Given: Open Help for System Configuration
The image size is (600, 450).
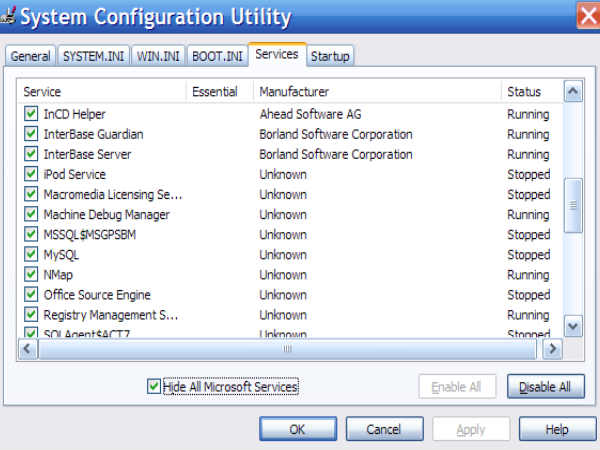Looking at the screenshot, I should [x=557, y=429].
